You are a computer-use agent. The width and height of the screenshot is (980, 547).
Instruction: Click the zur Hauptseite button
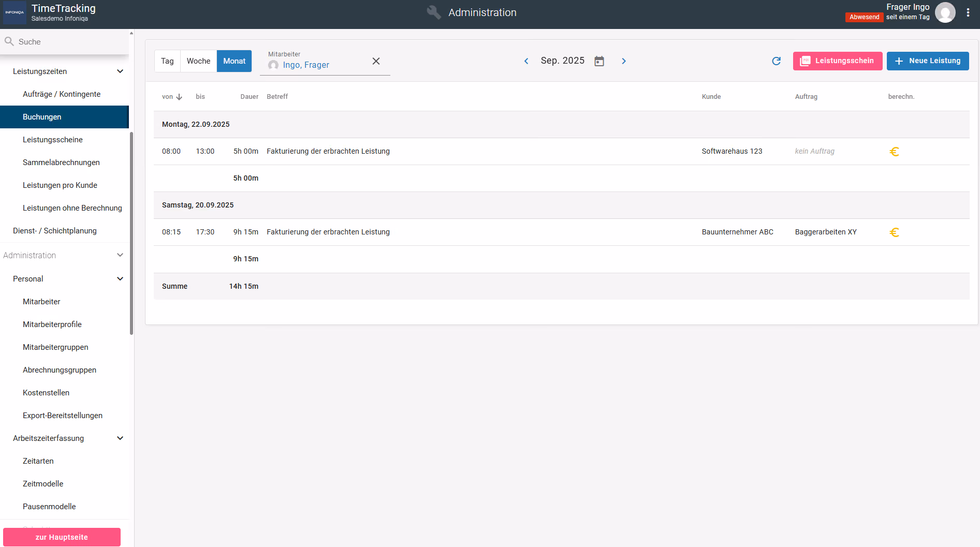tap(62, 537)
